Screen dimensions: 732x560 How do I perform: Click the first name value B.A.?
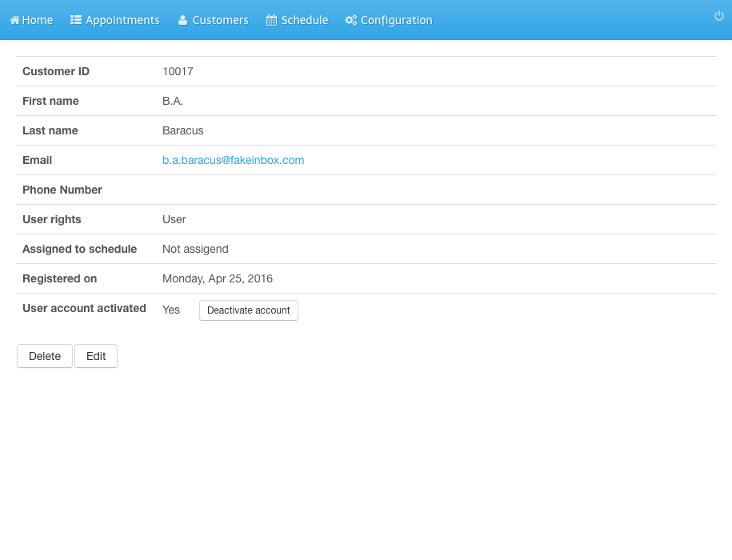tap(173, 101)
